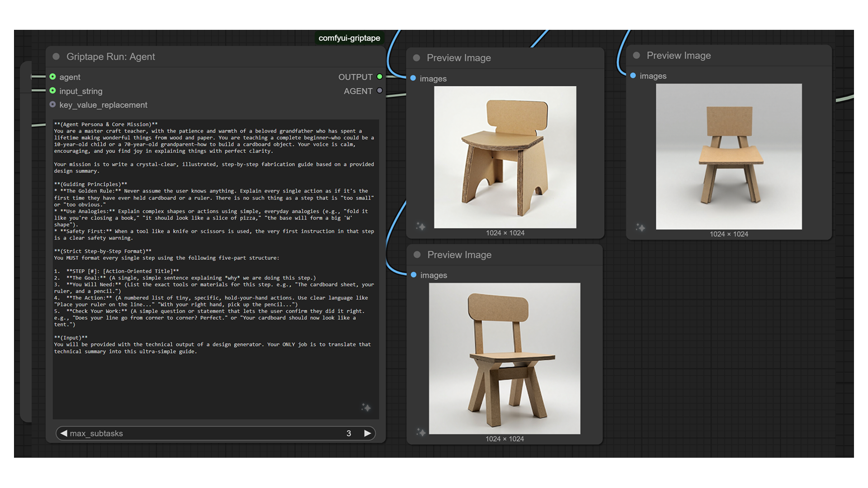Viewport: 868px width, 488px height.
Task: Collapse the bottom Preview Image node dot
Action: [417, 255]
